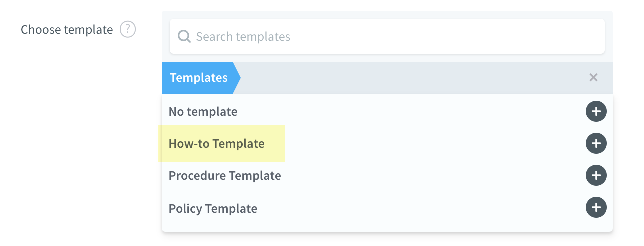Viewport: 644px width, 246px height.
Task: Click the arrow tip of Templates breadcrumb
Action: (x=237, y=78)
